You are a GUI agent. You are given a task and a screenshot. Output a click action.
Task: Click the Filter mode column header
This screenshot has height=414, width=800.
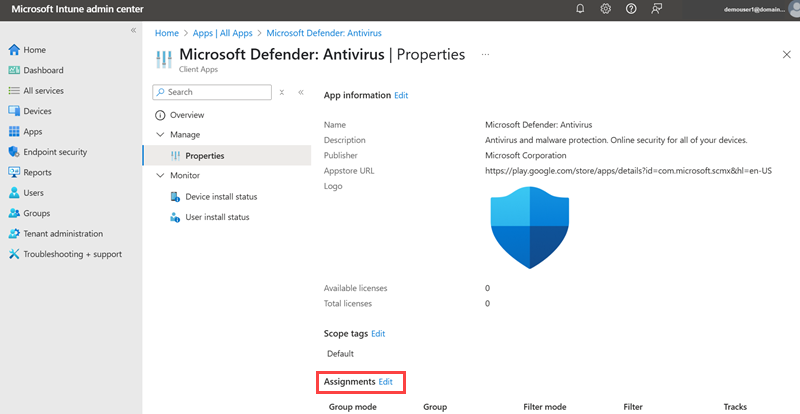[545, 407]
